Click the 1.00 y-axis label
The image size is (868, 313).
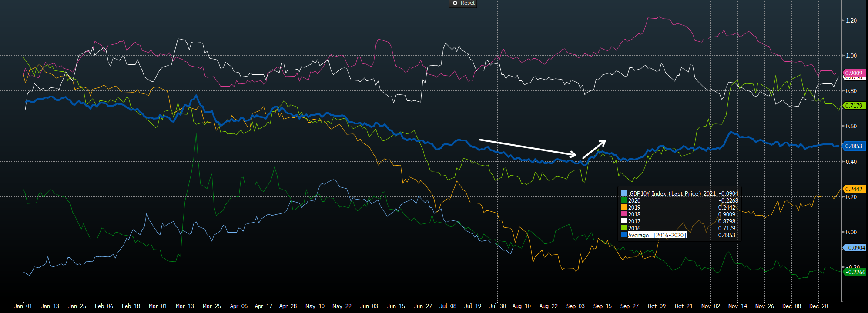[x=851, y=56]
